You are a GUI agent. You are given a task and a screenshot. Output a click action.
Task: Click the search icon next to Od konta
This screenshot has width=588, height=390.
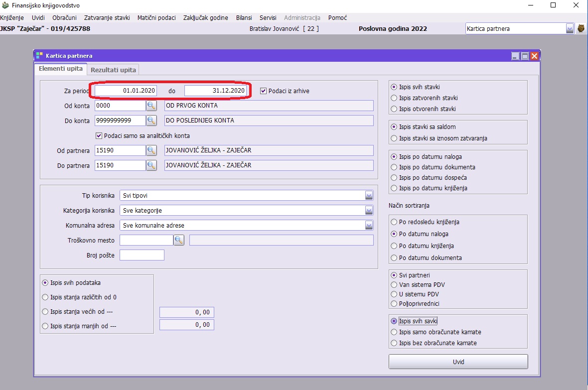151,106
